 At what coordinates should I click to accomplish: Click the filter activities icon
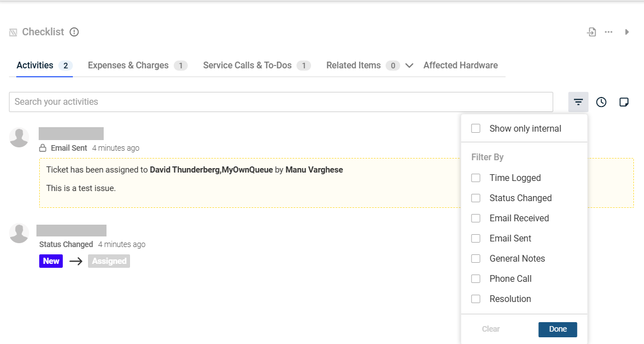tap(578, 102)
